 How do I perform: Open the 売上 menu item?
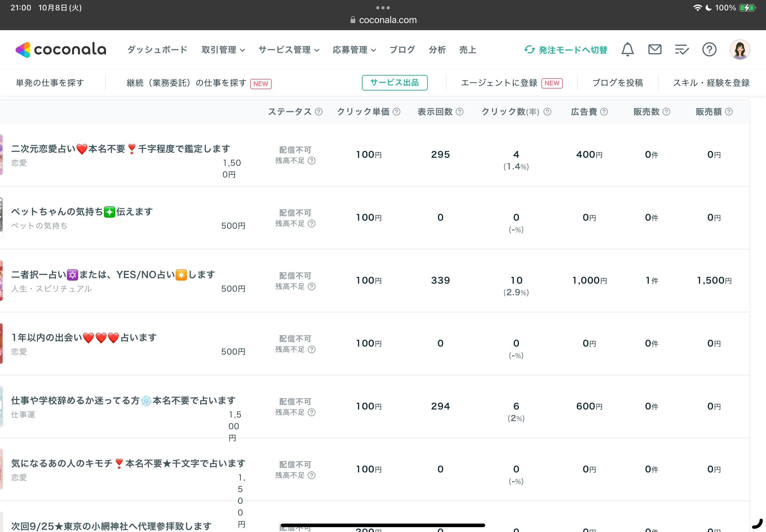[467, 50]
